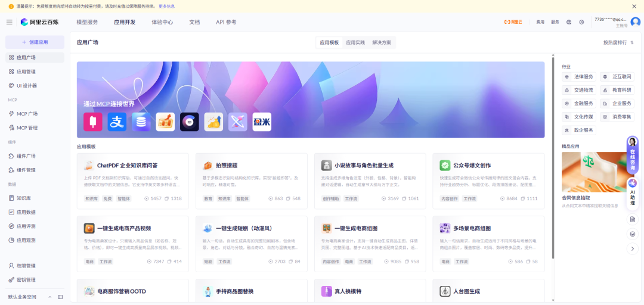Filter by 法律服务 industry tag

(578, 77)
